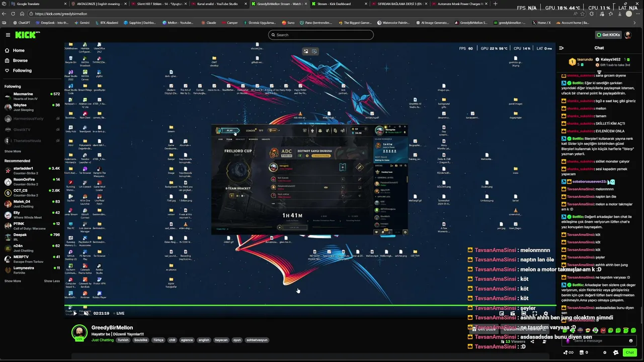This screenshot has width=644, height=362.
Task: Select the english tag
Action: 204,340
